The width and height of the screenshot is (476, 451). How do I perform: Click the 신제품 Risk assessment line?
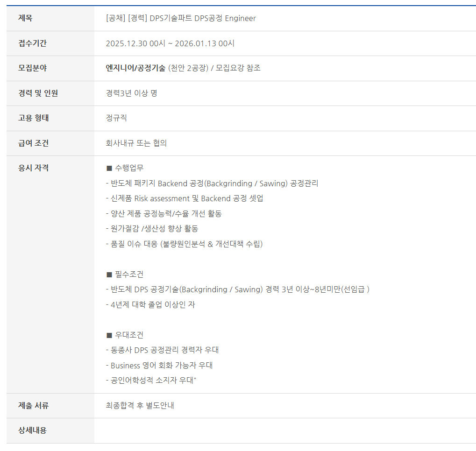185,198
